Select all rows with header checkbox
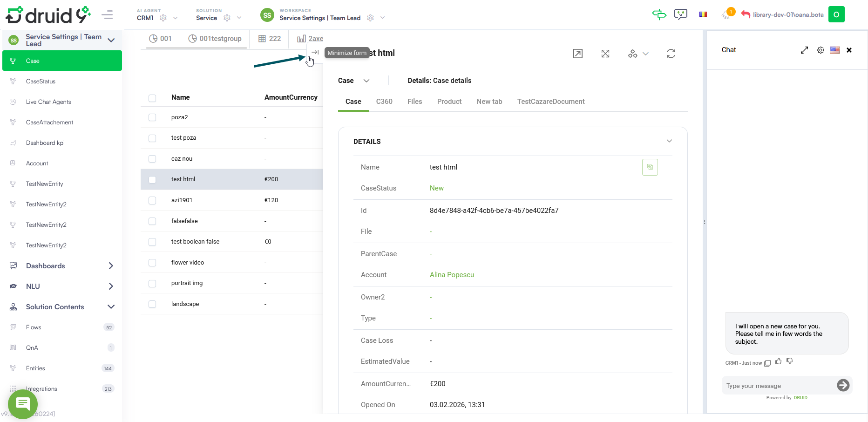 (x=152, y=98)
